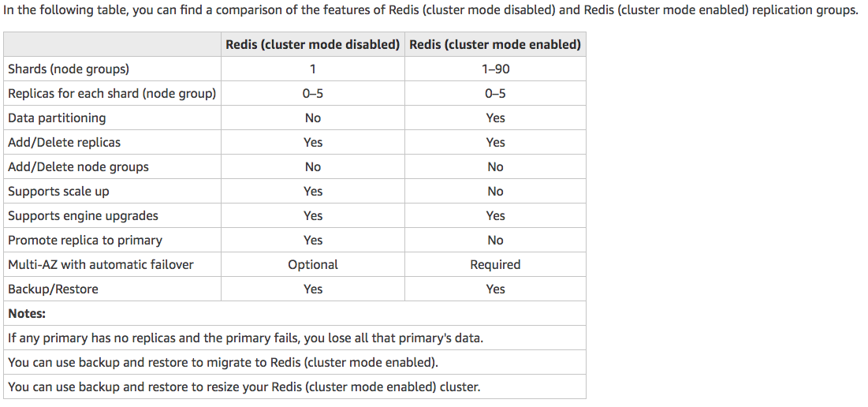Viewport: 868px width, 407px height.
Task: Click the 'Redis (cluster mode enabled)' column header
Action: tap(495, 44)
